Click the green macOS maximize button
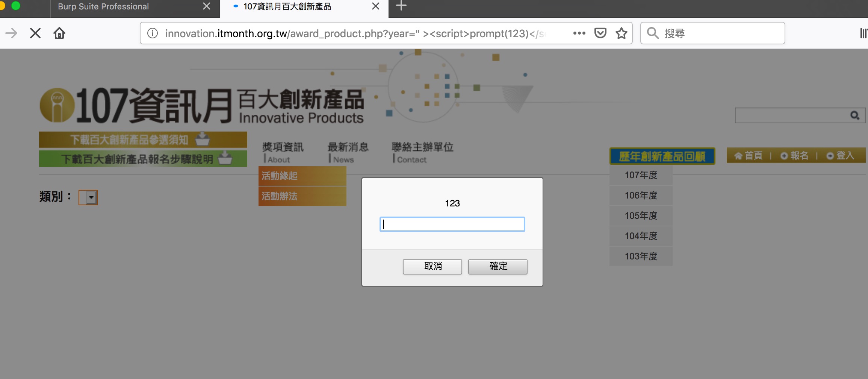The image size is (868, 379). point(16,6)
